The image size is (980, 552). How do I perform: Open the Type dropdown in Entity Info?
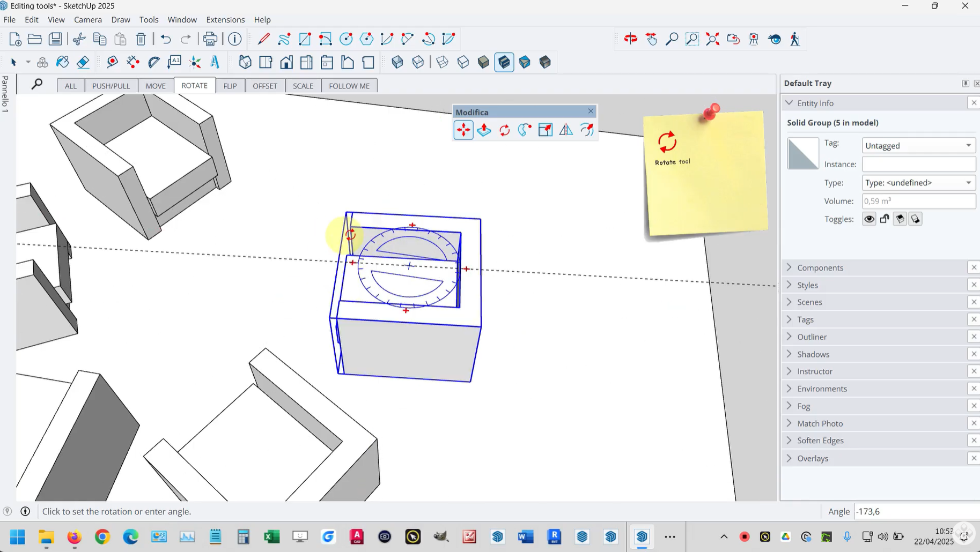click(918, 183)
